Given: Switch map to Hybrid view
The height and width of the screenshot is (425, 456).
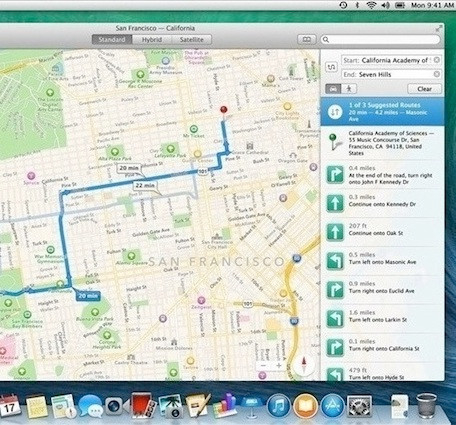Looking at the screenshot, I should pos(152,40).
